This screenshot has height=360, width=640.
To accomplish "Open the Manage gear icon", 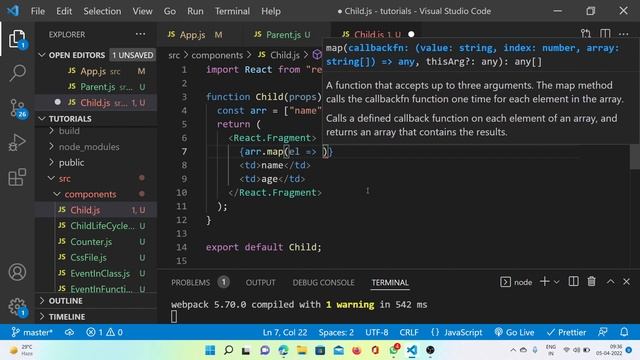I will click(17, 307).
